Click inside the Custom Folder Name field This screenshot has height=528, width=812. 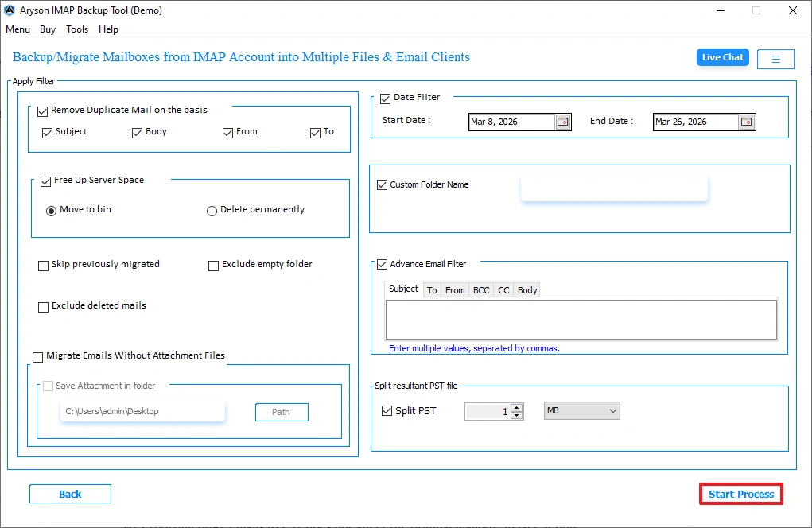(613, 187)
